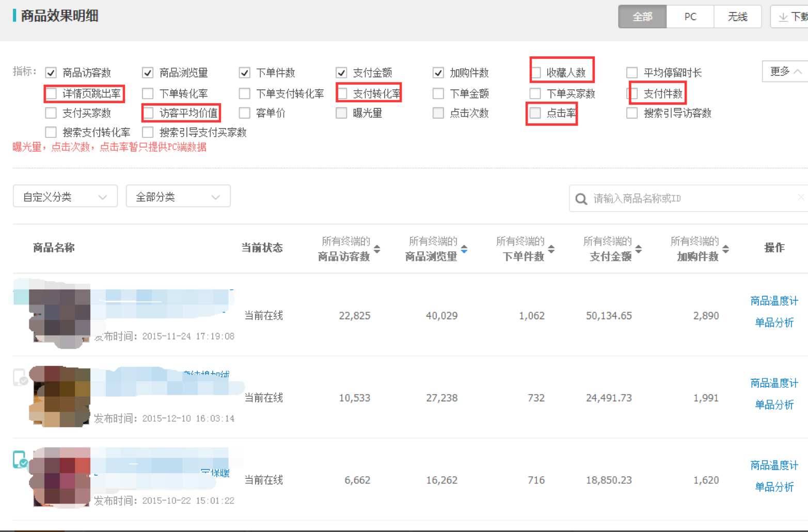Check 下单支付转化率 indicator
808x532 pixels.
tap(245, 93)
